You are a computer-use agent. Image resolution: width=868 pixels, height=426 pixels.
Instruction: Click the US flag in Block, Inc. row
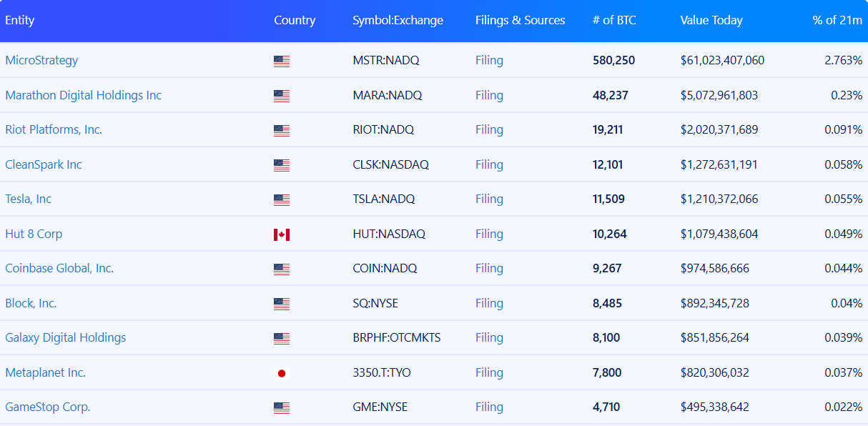point(282,304)
